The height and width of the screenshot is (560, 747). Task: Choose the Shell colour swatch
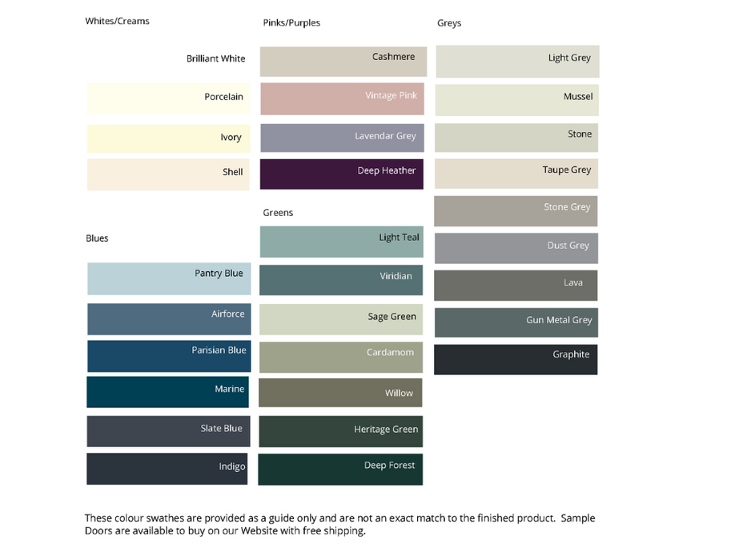click(168, 174)
